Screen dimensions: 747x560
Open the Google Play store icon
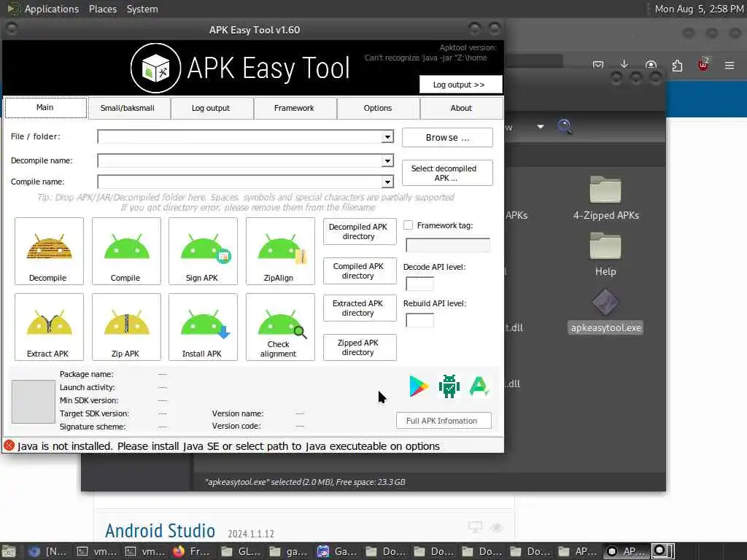(419, 386)
